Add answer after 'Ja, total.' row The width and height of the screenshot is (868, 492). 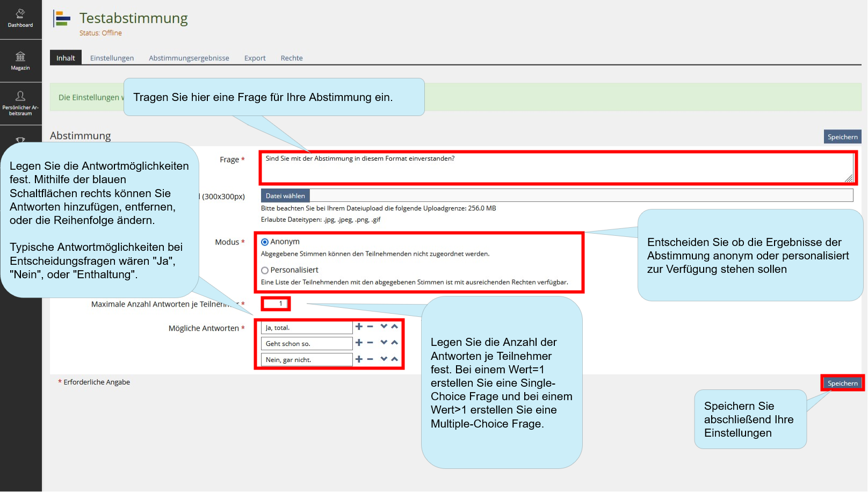(359, 327)
